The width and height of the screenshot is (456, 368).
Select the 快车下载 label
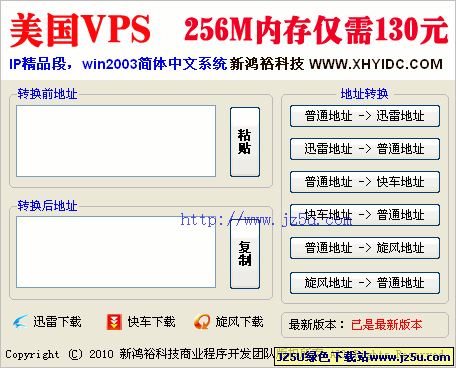point(151,322)
